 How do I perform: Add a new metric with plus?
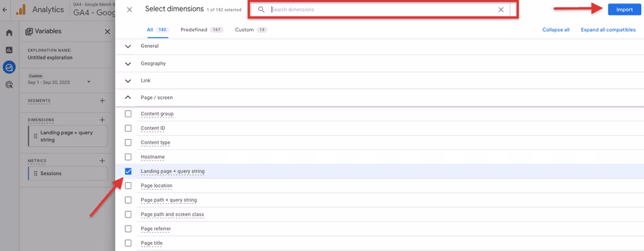(x=102, y=160)
